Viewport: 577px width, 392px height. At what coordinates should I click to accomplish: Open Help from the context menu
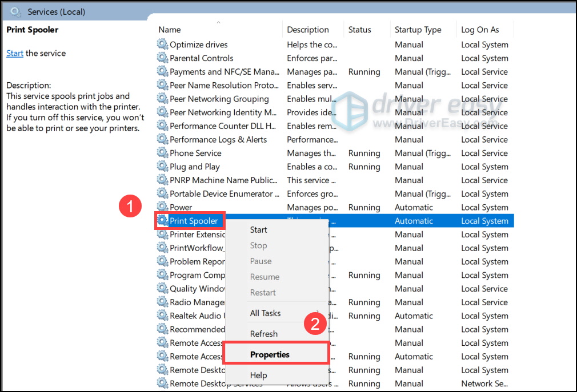pyautogui.click(x=258, y=375)
